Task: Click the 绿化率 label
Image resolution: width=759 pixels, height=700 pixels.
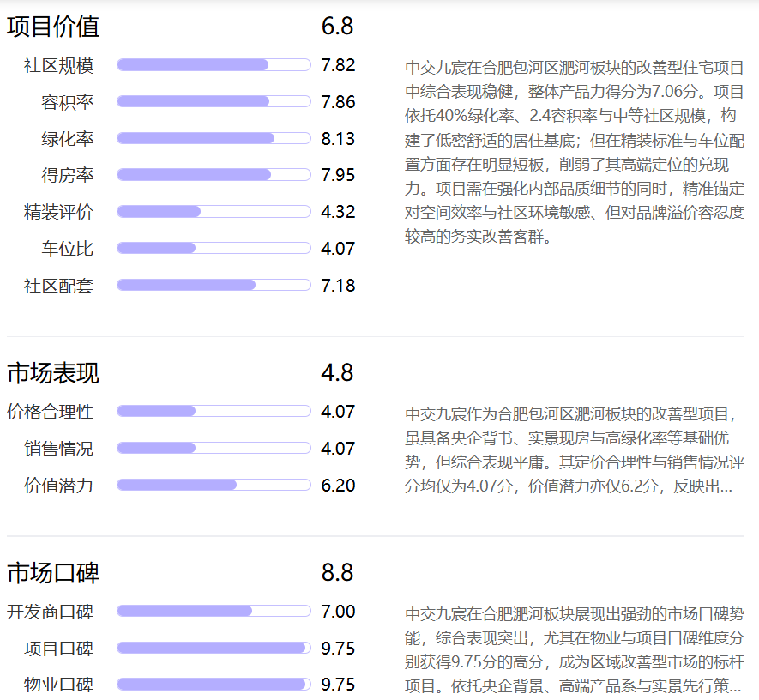Action: 67,139
